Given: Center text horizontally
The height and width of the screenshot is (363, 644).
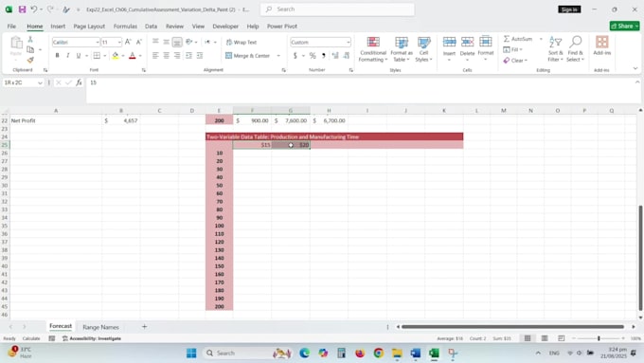Looking at the screenshot, I should [166, 56].
